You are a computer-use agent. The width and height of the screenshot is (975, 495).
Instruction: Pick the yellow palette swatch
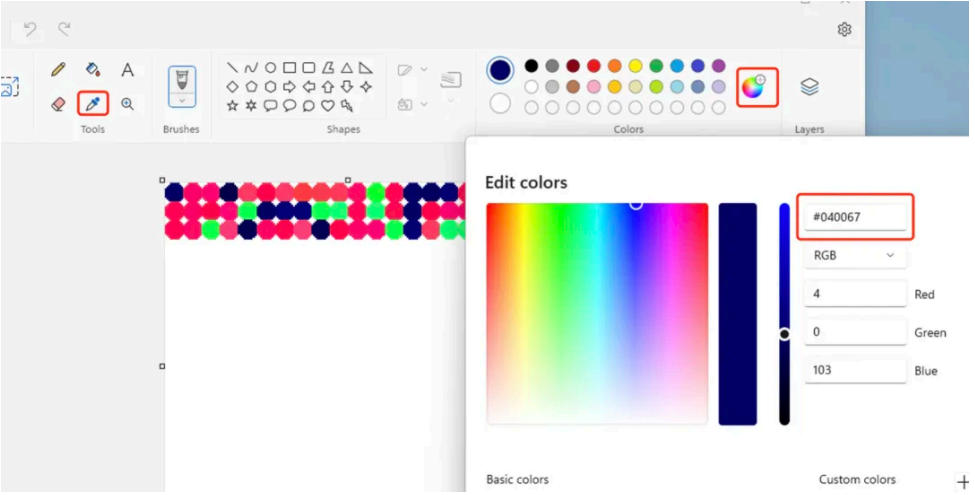[635, 66]
